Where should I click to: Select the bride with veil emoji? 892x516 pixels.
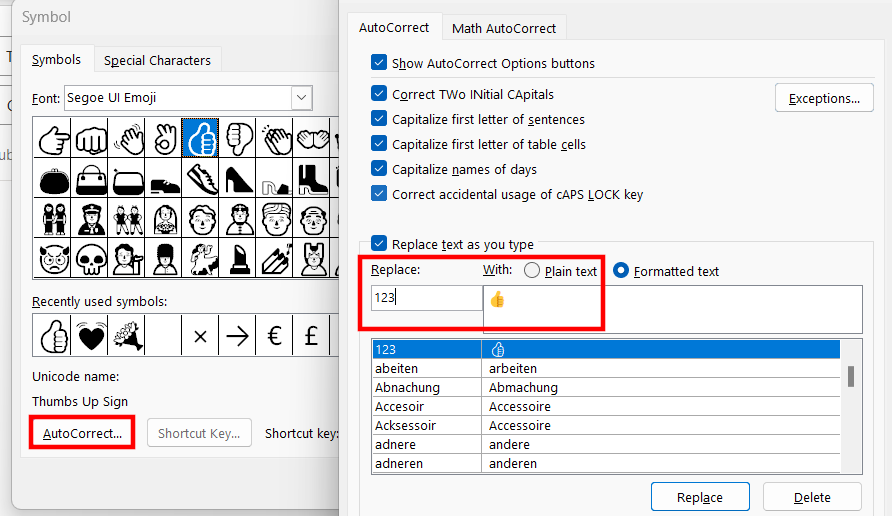coord(164,218)
